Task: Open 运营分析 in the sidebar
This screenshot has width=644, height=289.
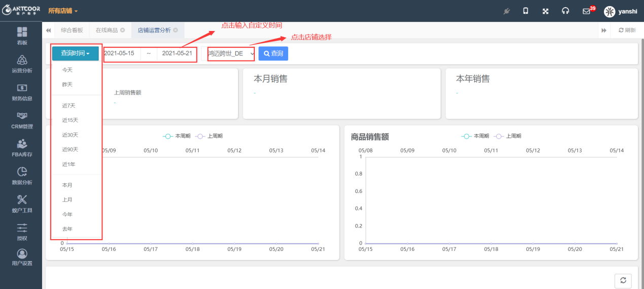Action: point(22,64)
